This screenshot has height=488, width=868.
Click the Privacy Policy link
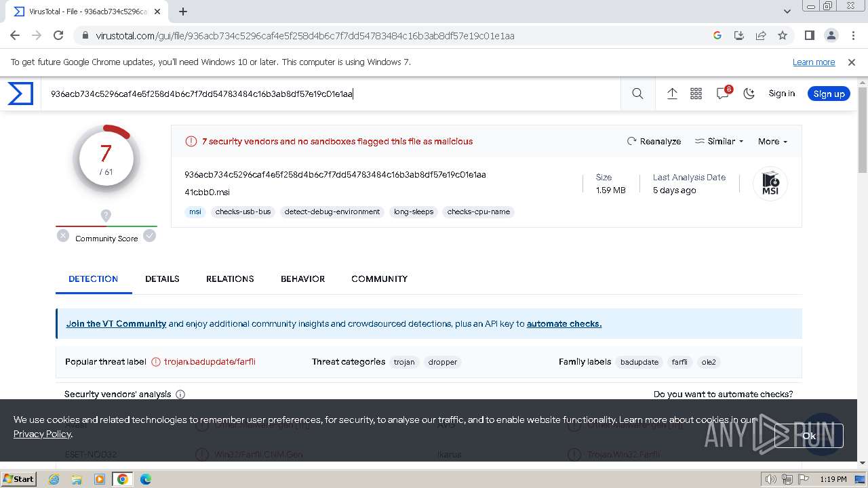42,434
